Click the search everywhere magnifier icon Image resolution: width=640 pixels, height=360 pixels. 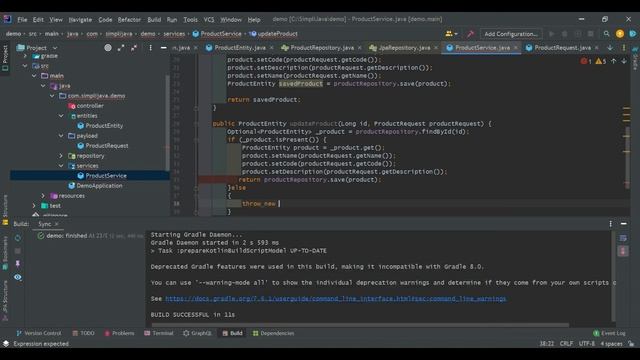(607, 34)
